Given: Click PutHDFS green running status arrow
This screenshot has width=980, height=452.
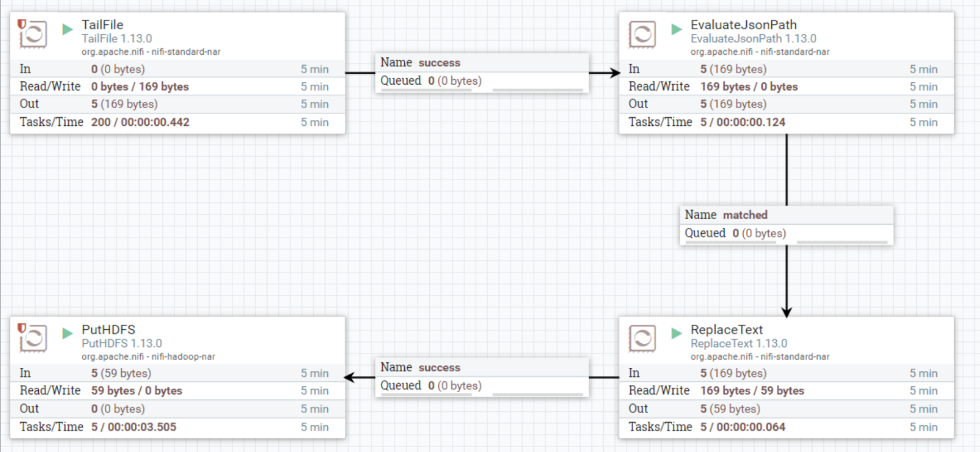Looking at the screenshot, I should 68,334.
